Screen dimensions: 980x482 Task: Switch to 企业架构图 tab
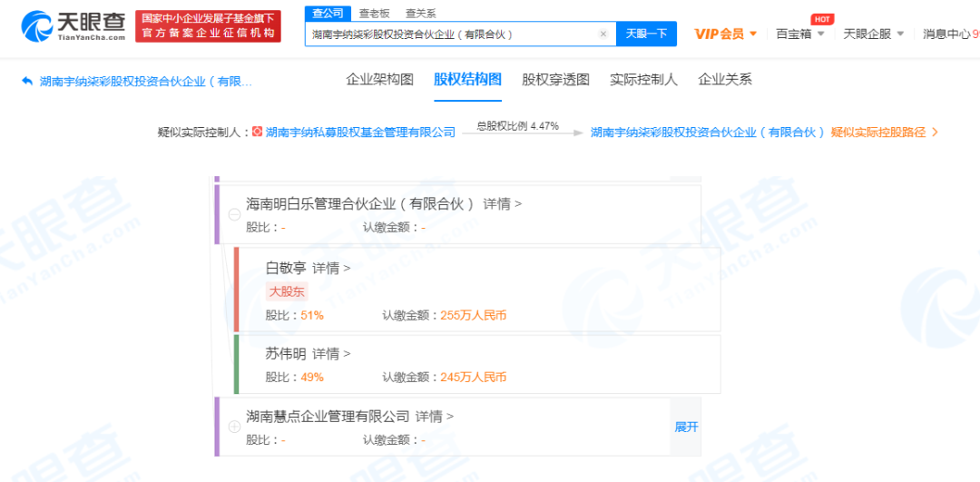380,80
